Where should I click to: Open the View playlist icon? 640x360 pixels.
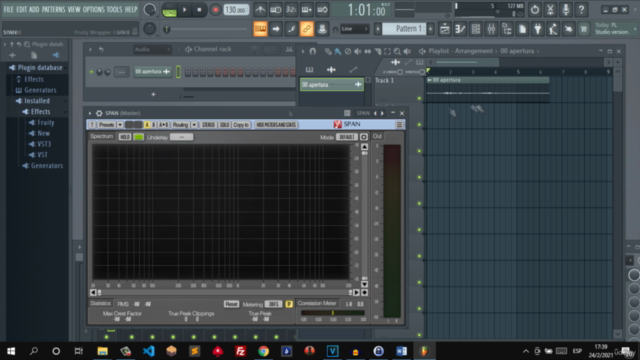(x=444, y=29)
